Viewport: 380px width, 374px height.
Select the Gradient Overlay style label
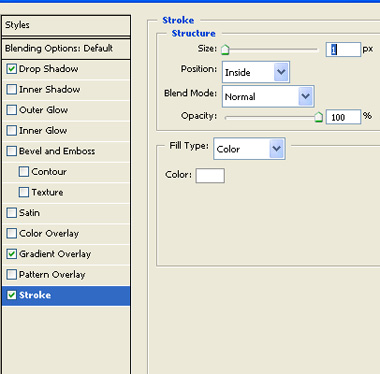55,254
